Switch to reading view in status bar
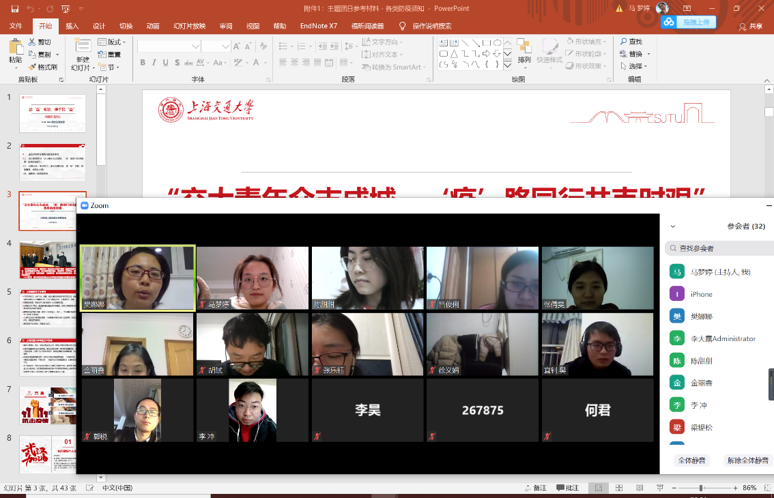 [638, 488]
